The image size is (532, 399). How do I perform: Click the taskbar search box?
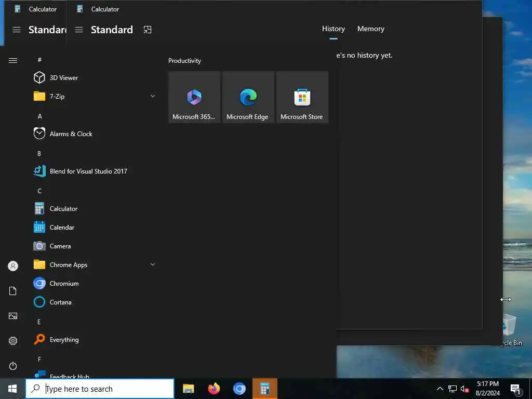(x=100, y=389)
